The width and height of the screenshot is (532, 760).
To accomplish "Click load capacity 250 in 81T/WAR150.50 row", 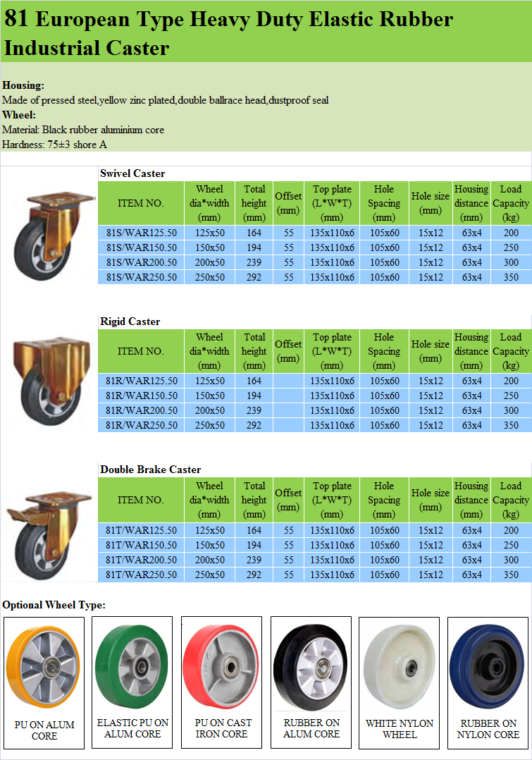I will click(x=511, y=545).
